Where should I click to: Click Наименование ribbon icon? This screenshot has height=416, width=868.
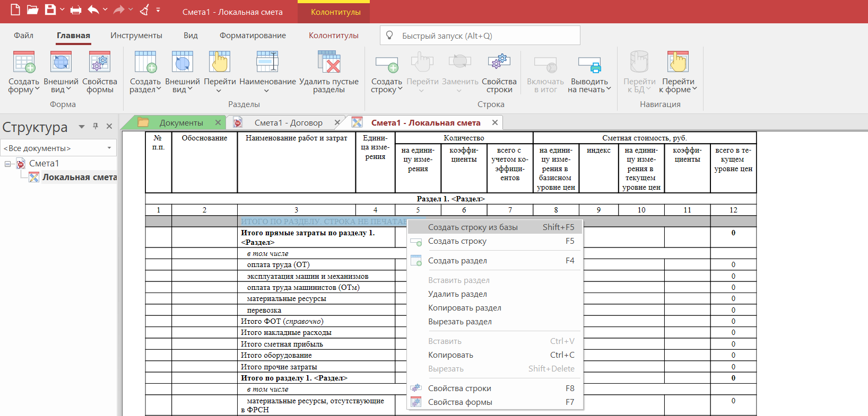coord(267,62)
